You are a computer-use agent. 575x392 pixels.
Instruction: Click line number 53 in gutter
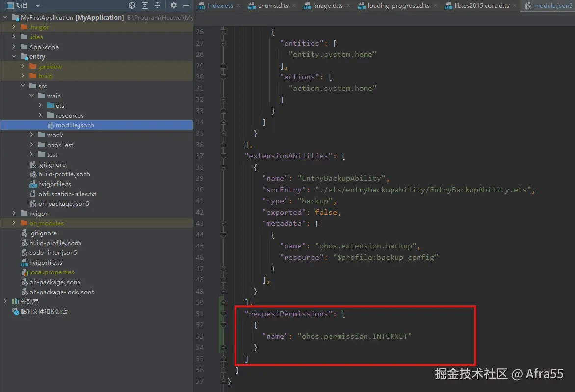coord(200,336)
